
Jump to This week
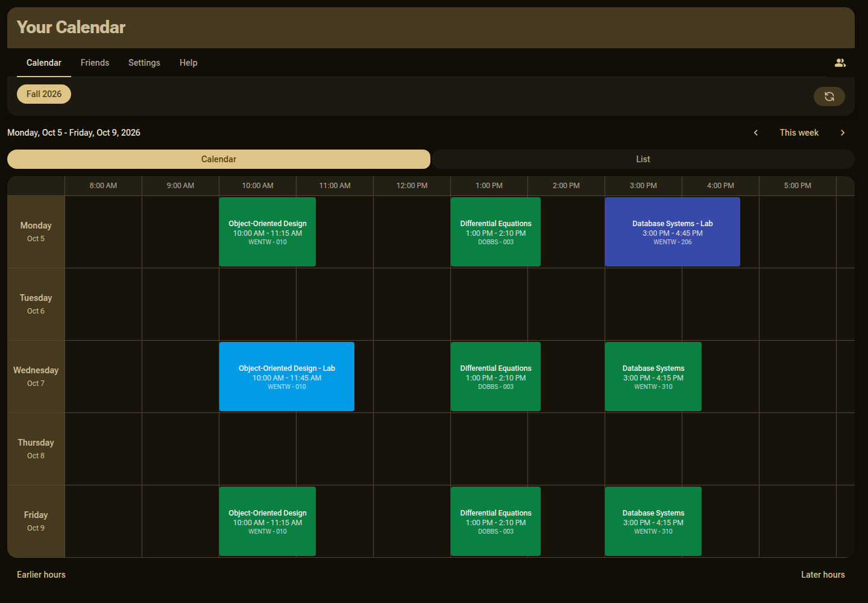[799, 133]
